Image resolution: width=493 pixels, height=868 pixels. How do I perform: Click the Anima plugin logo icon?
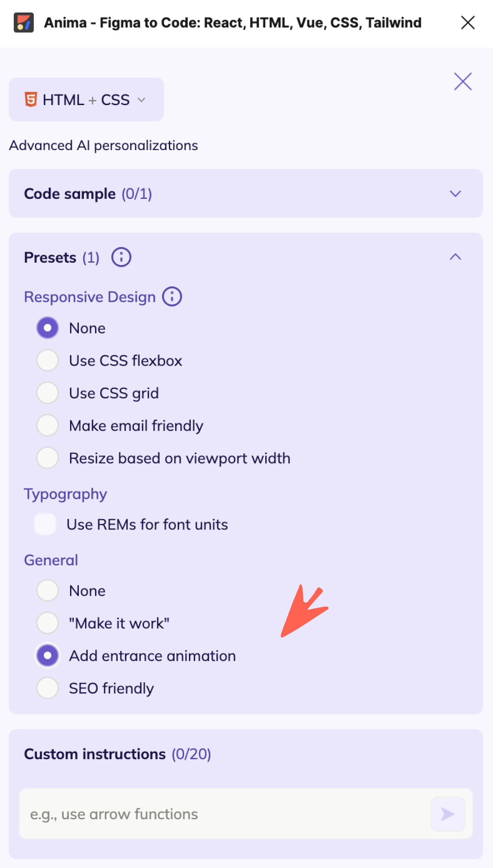tap(24, 23)
